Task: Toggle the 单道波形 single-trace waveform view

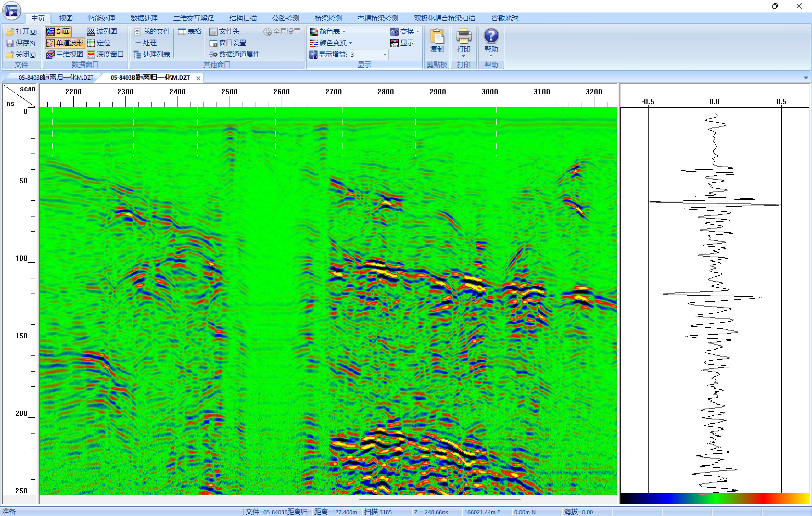Action: coord(65,43)
